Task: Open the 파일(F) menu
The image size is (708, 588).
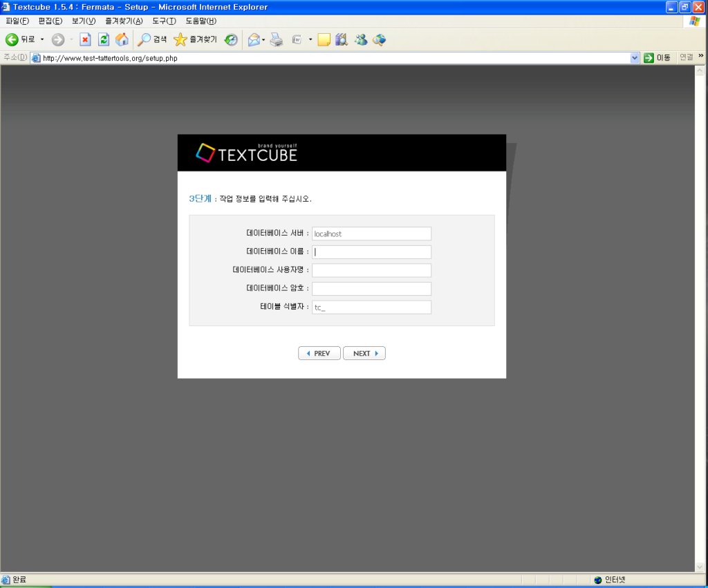Action: [x=17, y=21]
